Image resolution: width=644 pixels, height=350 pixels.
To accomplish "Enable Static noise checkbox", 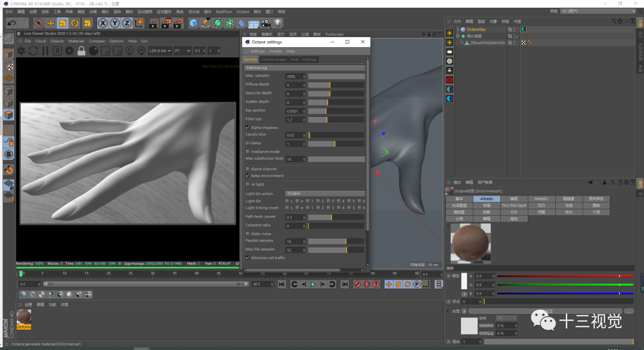I will 247,234.
